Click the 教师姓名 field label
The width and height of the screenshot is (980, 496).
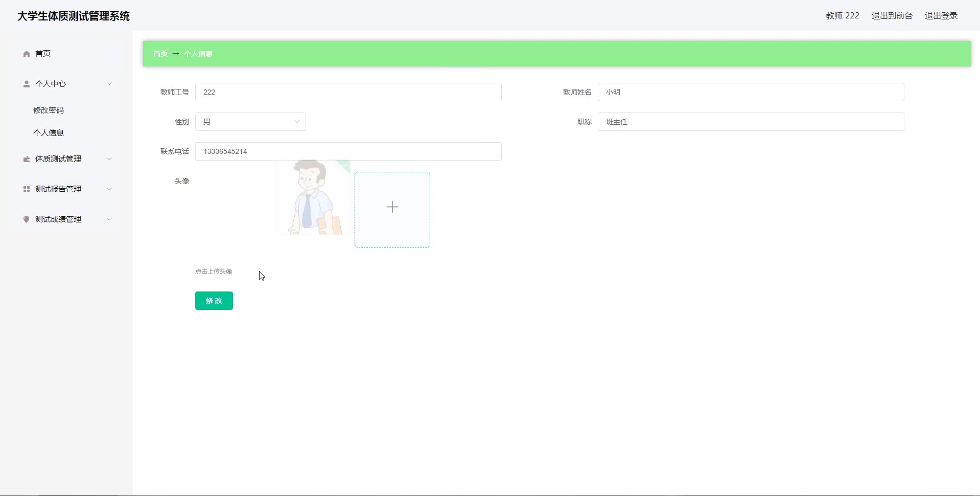(x=577, y=92)
